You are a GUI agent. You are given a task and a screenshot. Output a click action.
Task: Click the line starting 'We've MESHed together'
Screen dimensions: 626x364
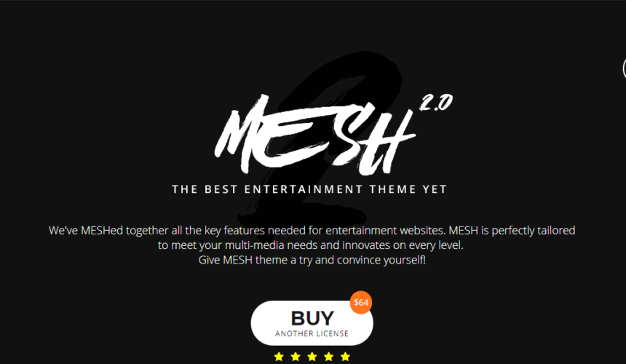[312, 230]
